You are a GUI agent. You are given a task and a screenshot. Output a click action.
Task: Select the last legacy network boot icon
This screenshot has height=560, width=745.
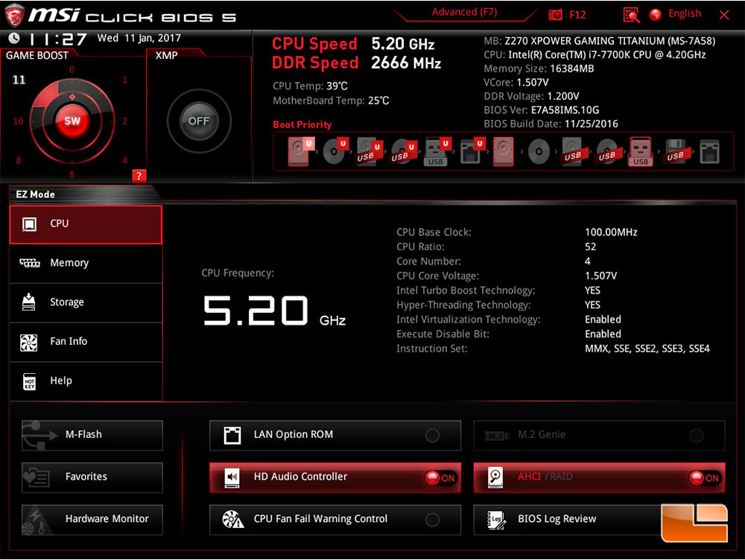pos(709,151)
